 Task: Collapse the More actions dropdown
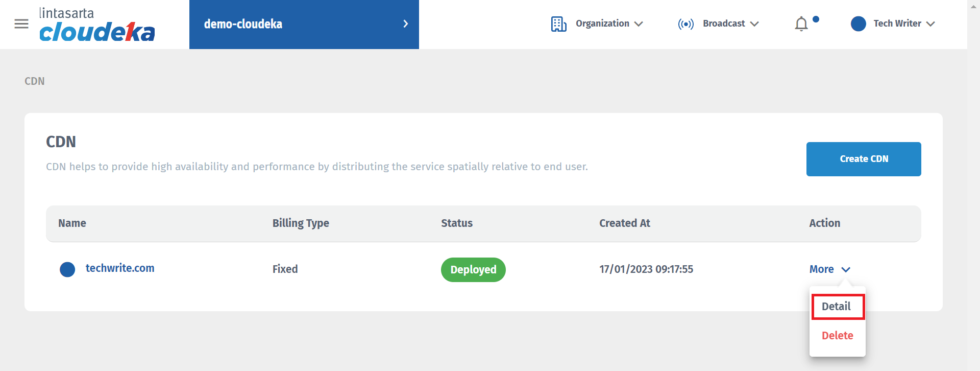pos(829,269)
